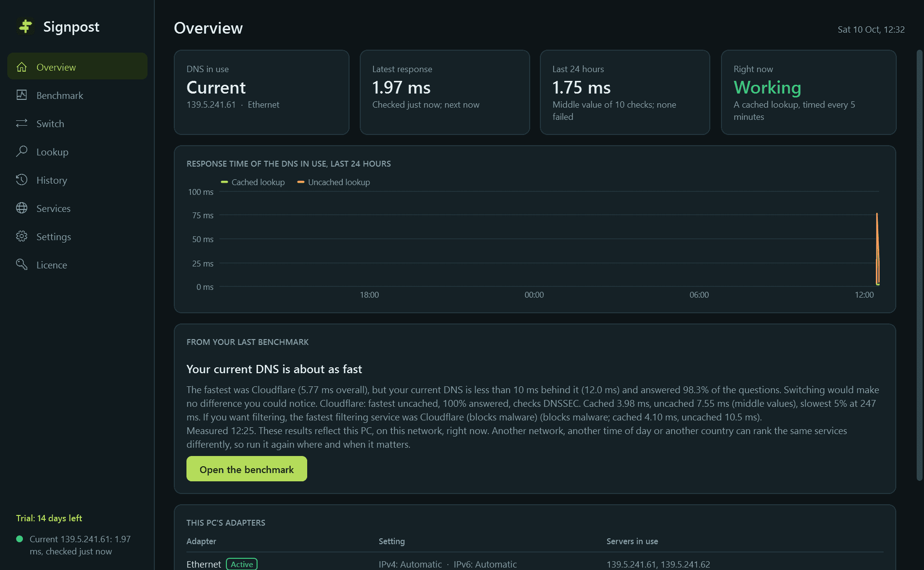Screen dimensions: 924x570
Task: Click the green status dot in sidebar
Action: 19,539
